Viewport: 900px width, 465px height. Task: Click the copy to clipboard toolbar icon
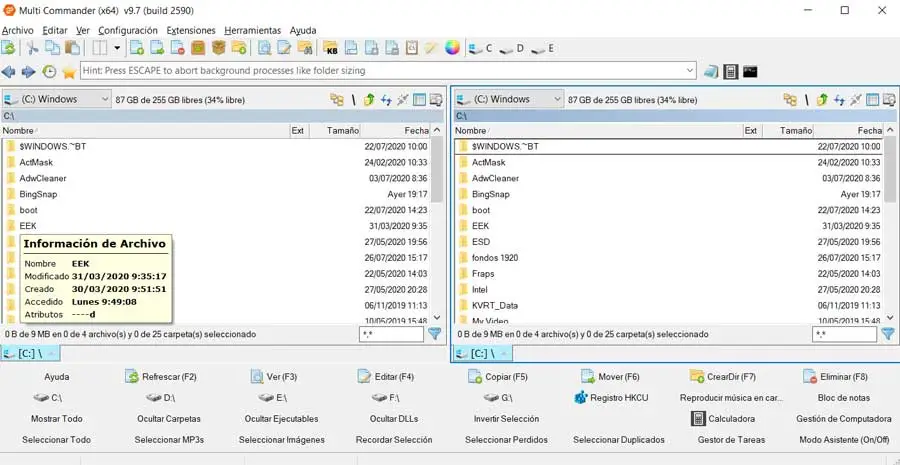click(52, 48)
